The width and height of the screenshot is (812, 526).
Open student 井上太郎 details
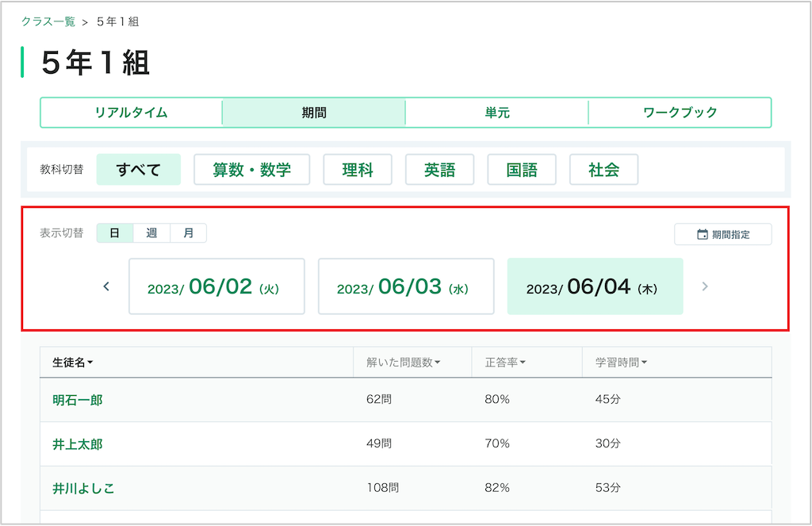(x=78, y=444)
